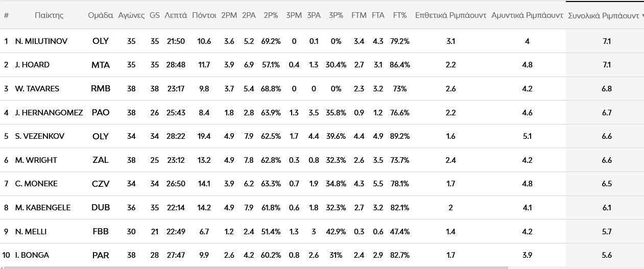Click on player J. HERNANGOMEZ

click(49, 112)
